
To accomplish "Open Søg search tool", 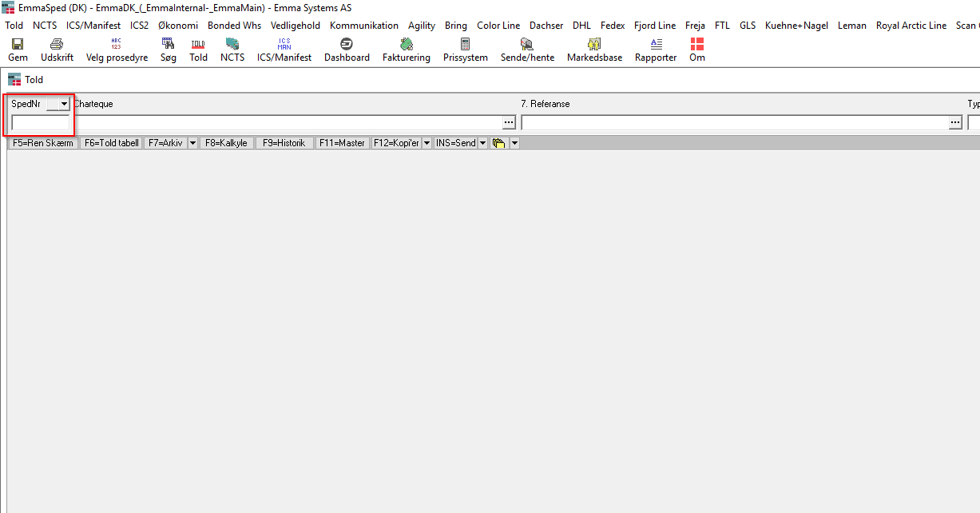I will 168,45.
